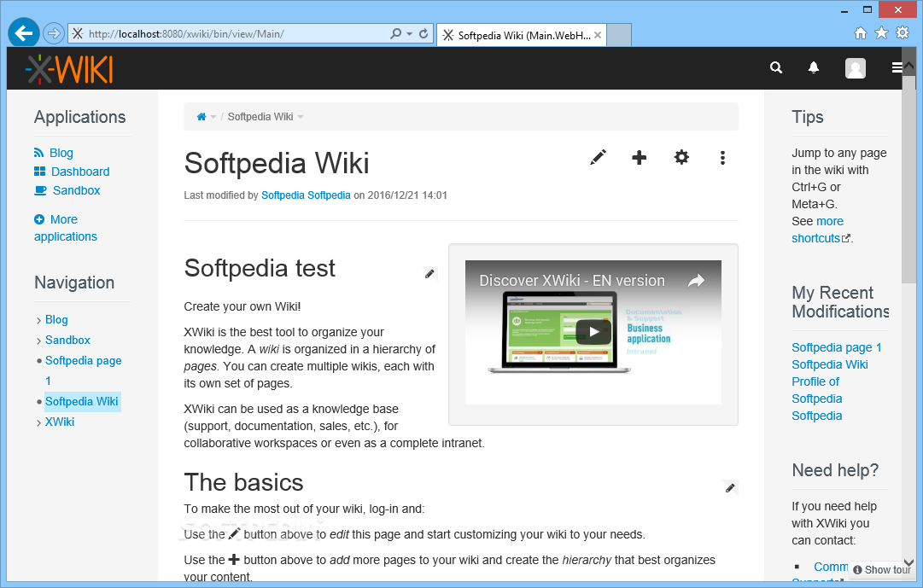Image resolution: width=923 pixels, height=588 pixels.
Task: Open Sandbox application link
Action: tap(77, 190)
